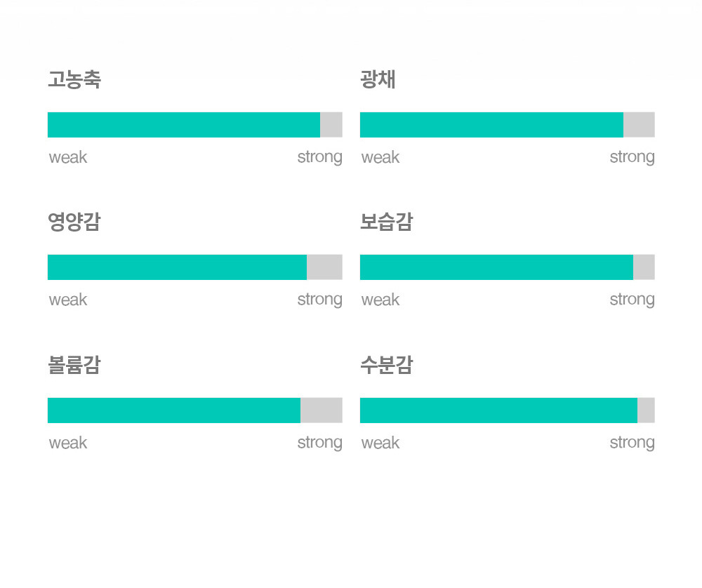This screenshot has width=702, height=588.
Task: Click the 고농축 heading label
Action: click(x=74, y=80)
